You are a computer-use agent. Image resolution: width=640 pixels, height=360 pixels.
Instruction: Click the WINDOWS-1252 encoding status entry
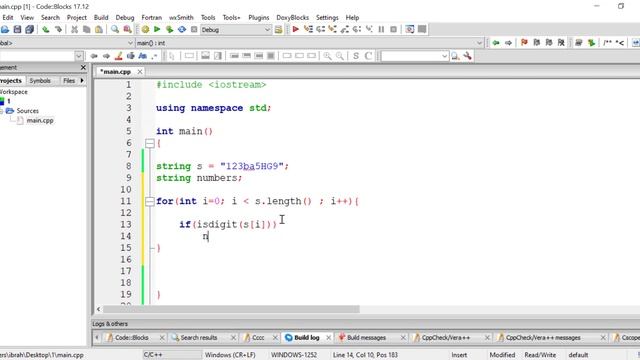(294, 355)
